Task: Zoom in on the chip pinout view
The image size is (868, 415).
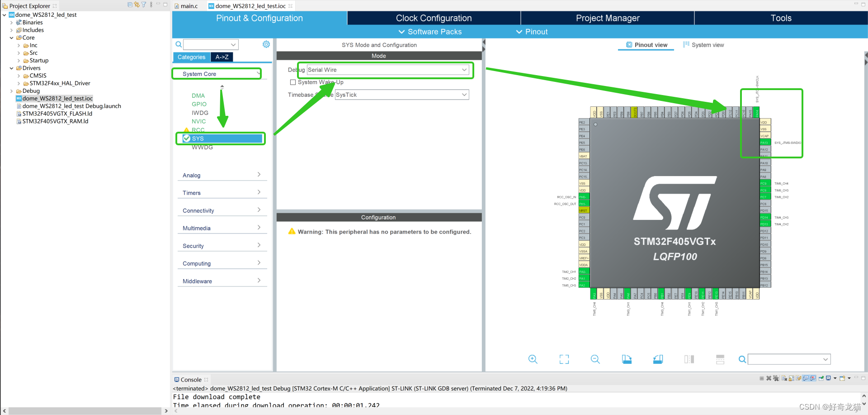Action: pos(533,359)
